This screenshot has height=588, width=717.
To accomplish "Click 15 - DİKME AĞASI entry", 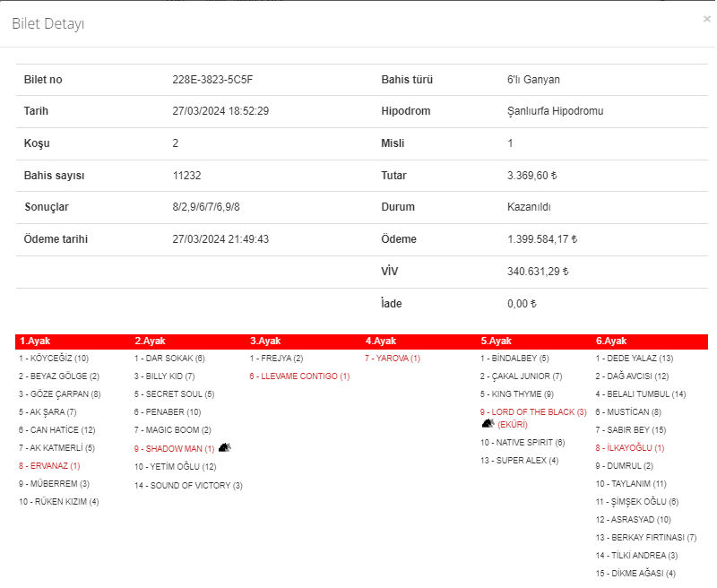I will click(x=635, y=574).
